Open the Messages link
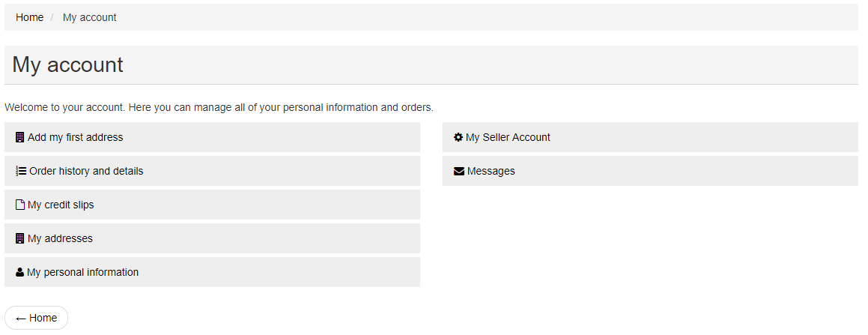868x335 pixels. pyautogui.click(x=650, y=171)
